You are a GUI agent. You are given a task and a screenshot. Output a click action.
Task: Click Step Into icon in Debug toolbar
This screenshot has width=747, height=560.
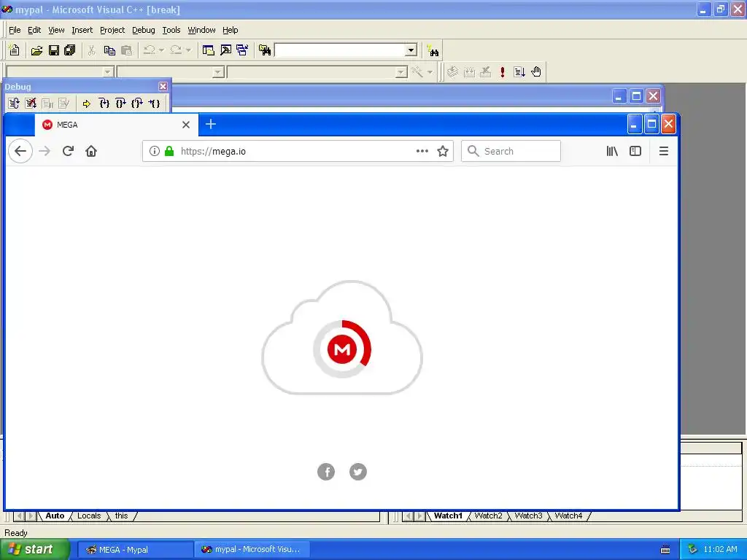click(104, 104)
